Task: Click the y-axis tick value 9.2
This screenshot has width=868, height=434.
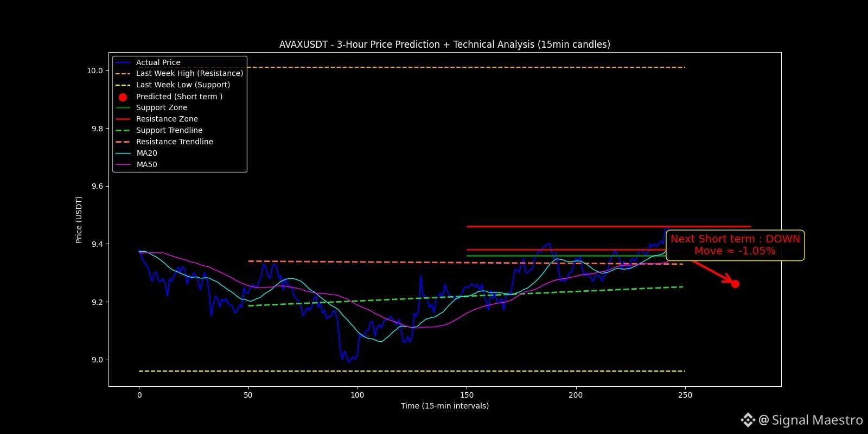Action: point(97,302)
